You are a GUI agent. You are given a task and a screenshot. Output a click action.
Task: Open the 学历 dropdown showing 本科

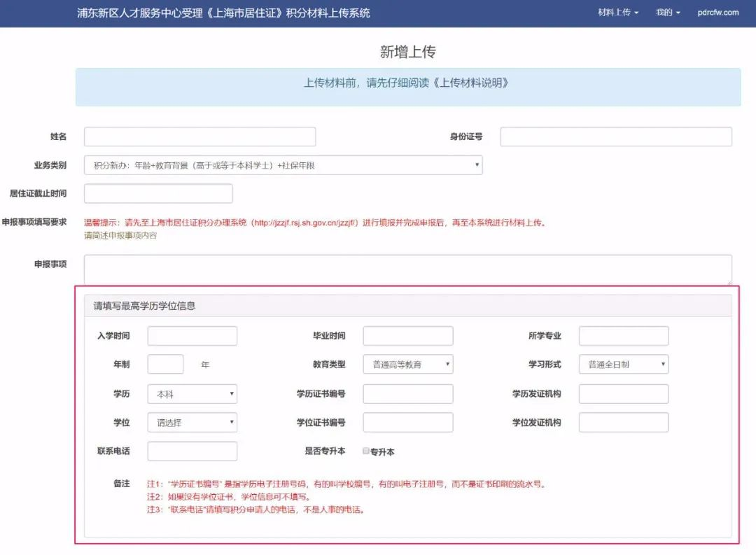click(x=192, y=394)
